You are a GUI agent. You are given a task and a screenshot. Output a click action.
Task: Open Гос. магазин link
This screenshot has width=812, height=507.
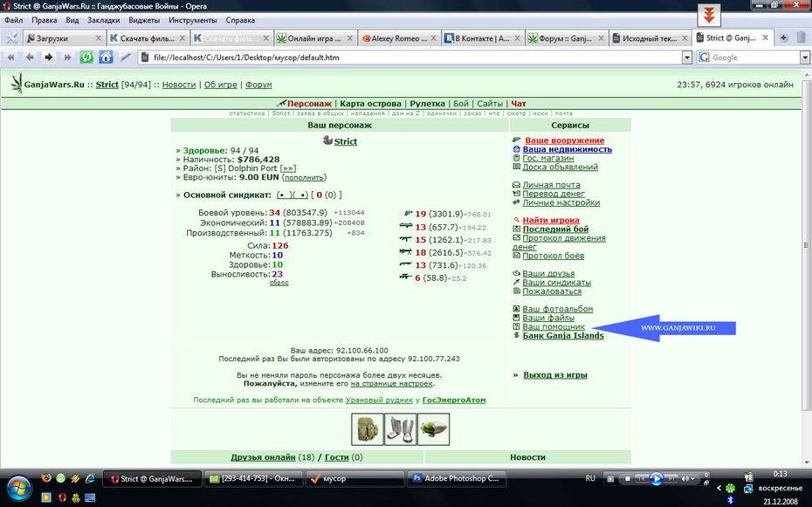pos(548,158)
